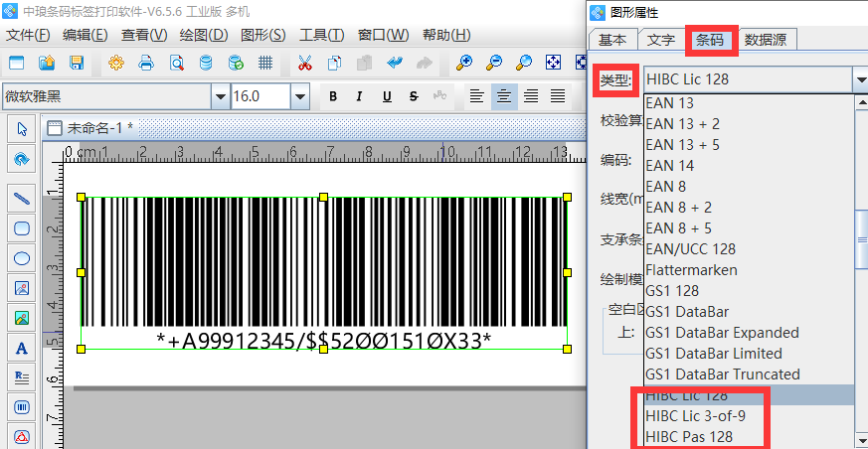Open document settings gear icon
The height and width of the screenshot is (449, 868).
[x=116, y=63]
